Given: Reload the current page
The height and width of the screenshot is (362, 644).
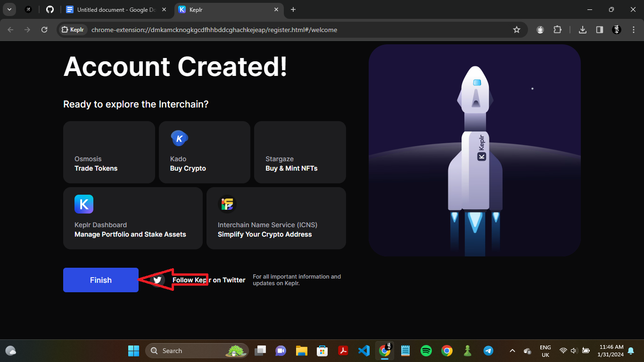Looking at the screenshot, I should tap(44, 30).
